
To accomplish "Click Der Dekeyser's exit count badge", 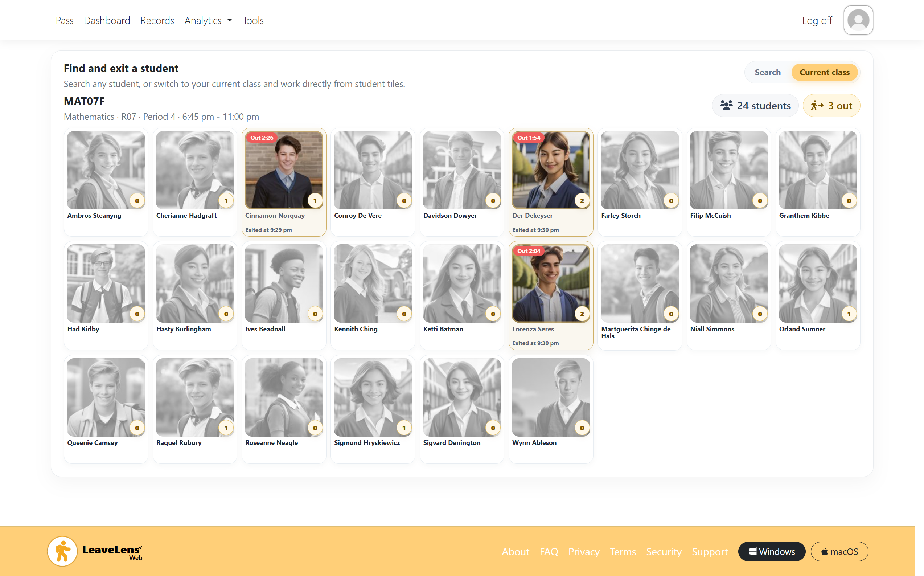I will point(582,201).
